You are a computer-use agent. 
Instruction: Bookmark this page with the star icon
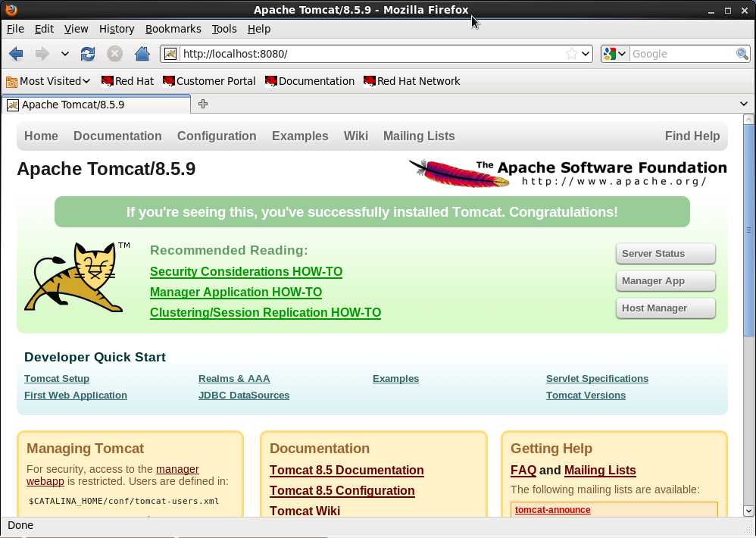(x=571, y=54)
